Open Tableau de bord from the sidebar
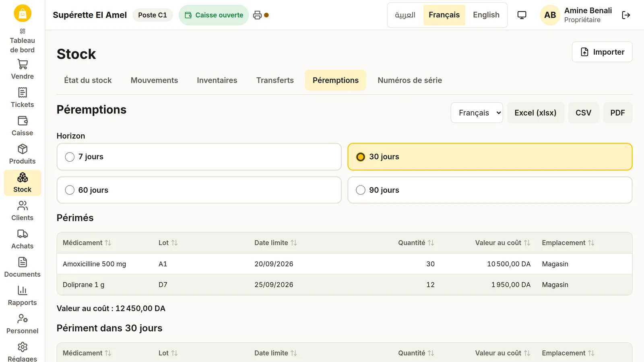 pos(23,41)
